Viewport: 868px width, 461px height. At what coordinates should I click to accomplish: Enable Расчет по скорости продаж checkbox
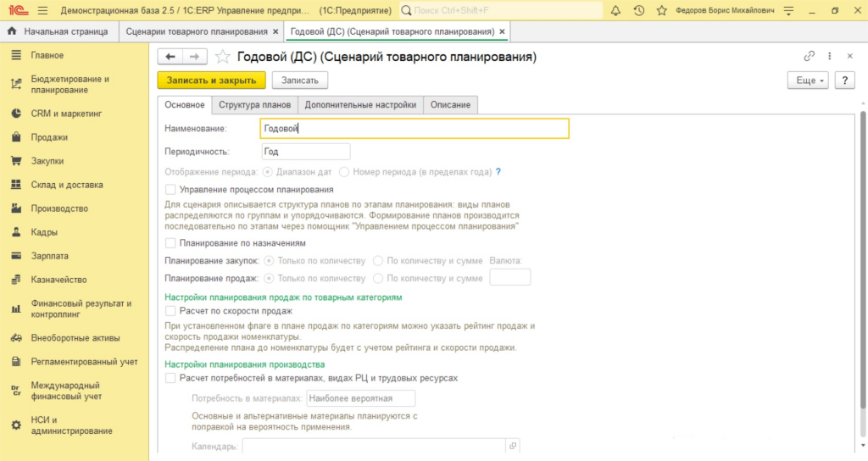point(170,311)
